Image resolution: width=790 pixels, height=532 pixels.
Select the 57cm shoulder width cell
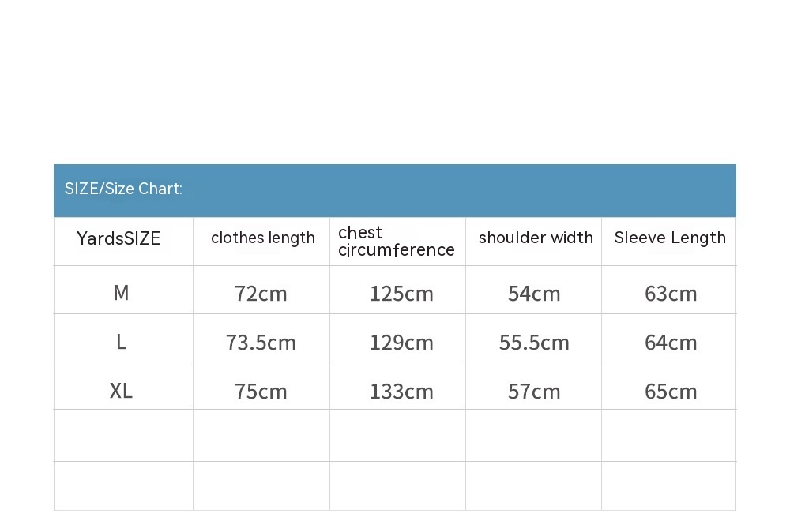point(534,392)
